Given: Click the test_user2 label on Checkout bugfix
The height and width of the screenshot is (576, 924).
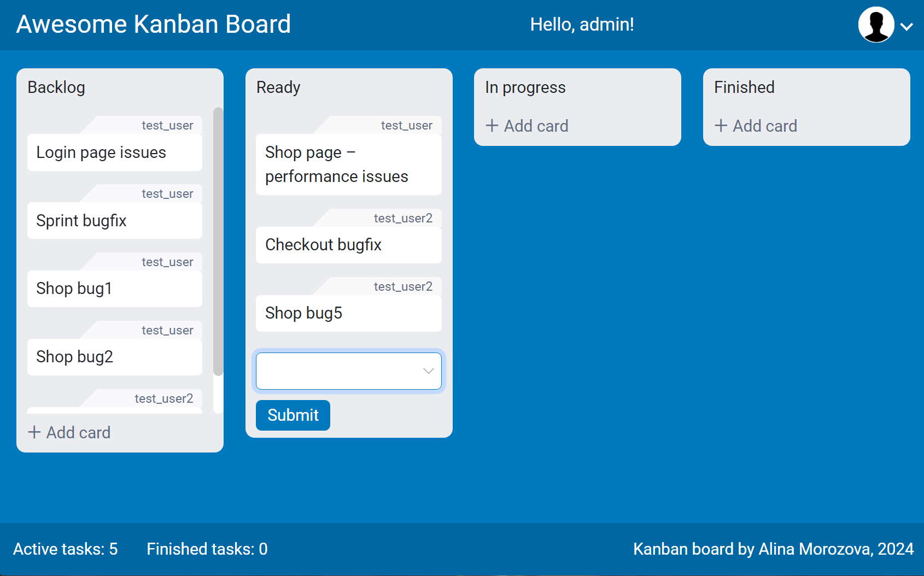Looking at the screenshot, I should coord(403,218).
